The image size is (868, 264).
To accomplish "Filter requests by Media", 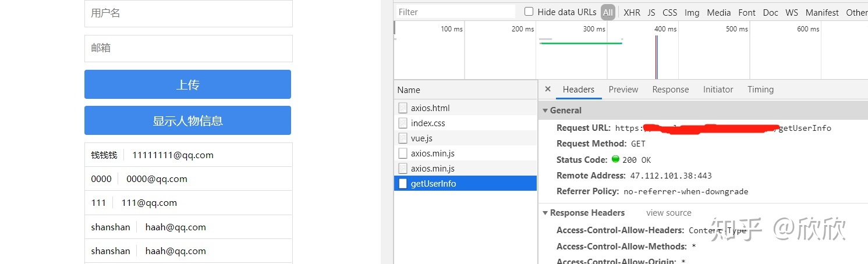I will point(719,12).
